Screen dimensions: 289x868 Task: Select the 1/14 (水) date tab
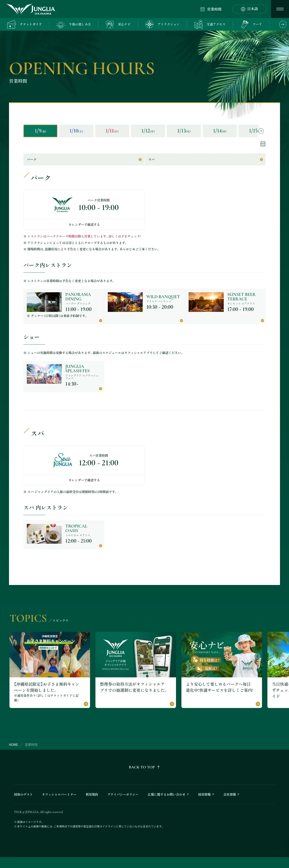point(220,131)
